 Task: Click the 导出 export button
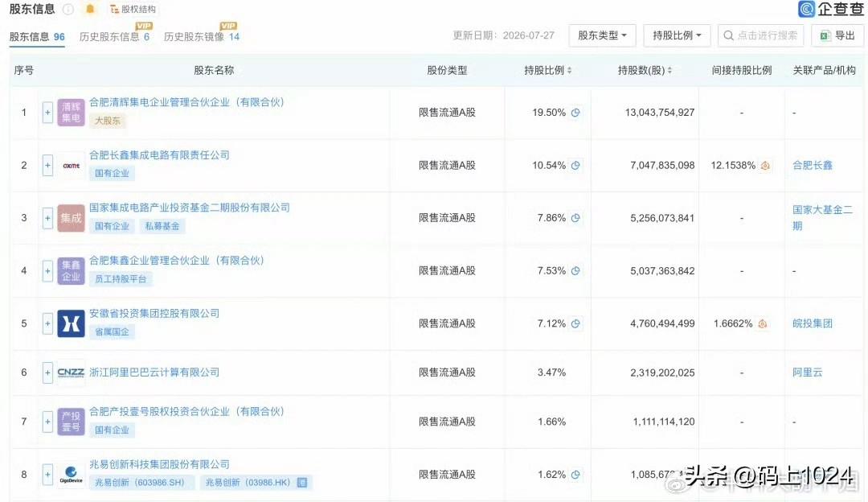tap(837, 35)
